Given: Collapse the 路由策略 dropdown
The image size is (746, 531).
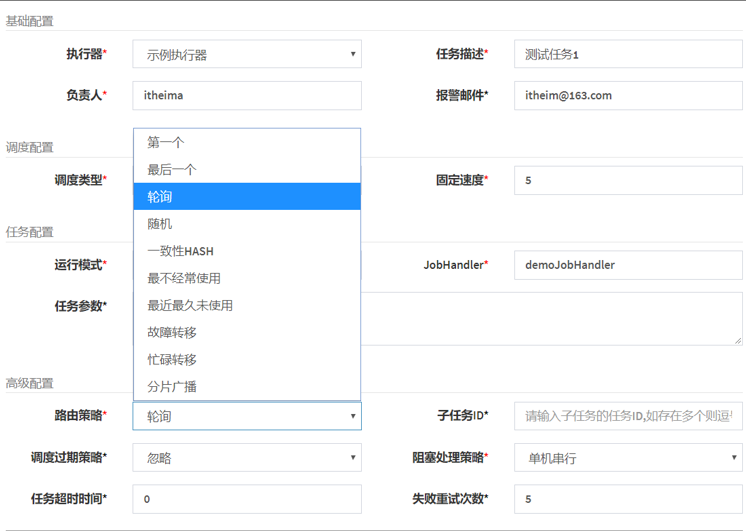Looking at the screenshot, I should [247, 416].
